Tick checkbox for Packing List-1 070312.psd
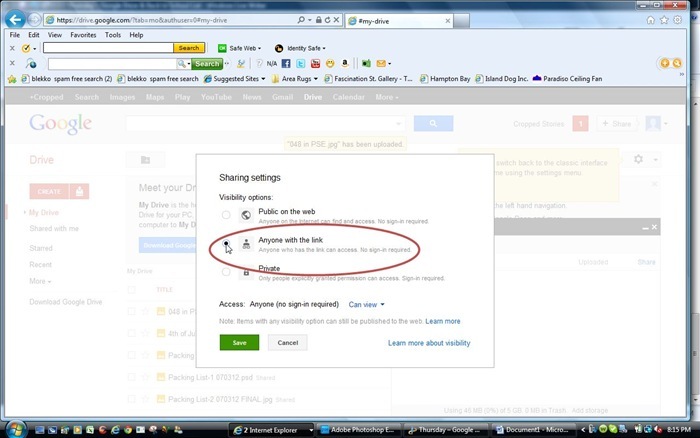The image size is (700, 438). 132,377
